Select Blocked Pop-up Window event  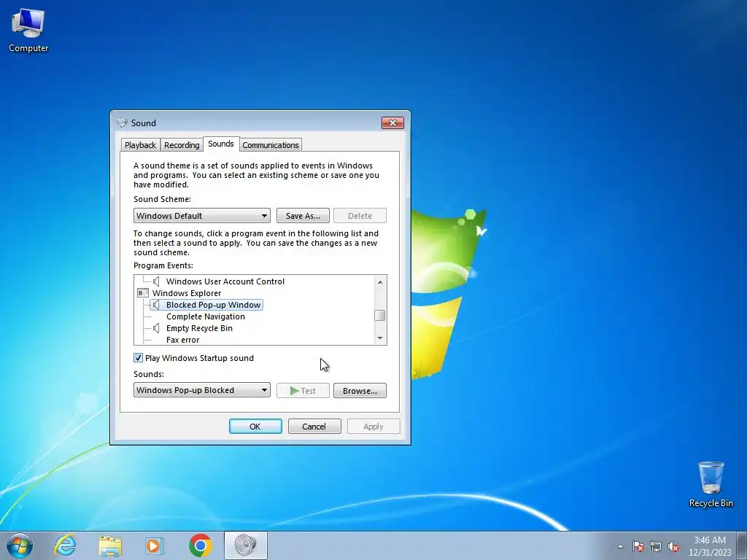(213, 305)
